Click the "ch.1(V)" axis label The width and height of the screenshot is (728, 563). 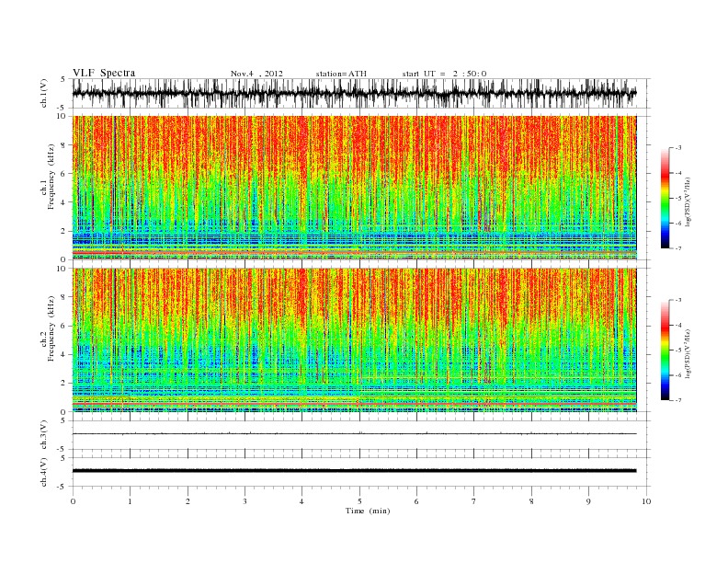(x=43, y=93)
